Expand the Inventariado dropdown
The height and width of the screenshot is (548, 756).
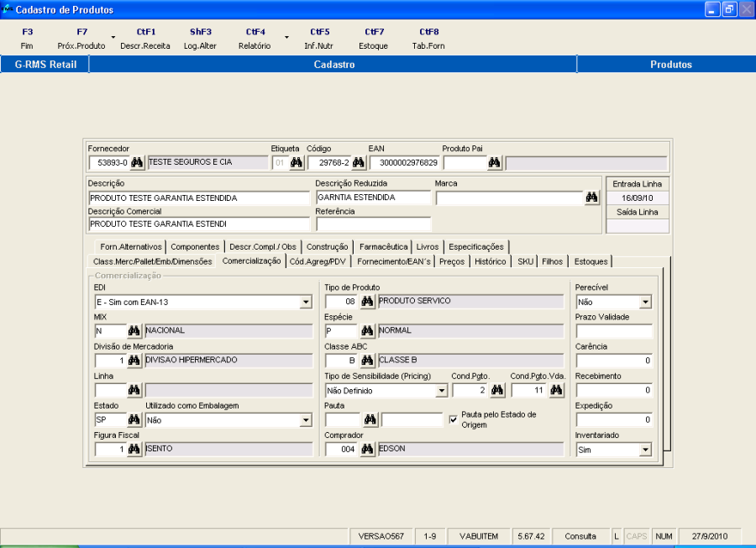(x=646, y=450)
